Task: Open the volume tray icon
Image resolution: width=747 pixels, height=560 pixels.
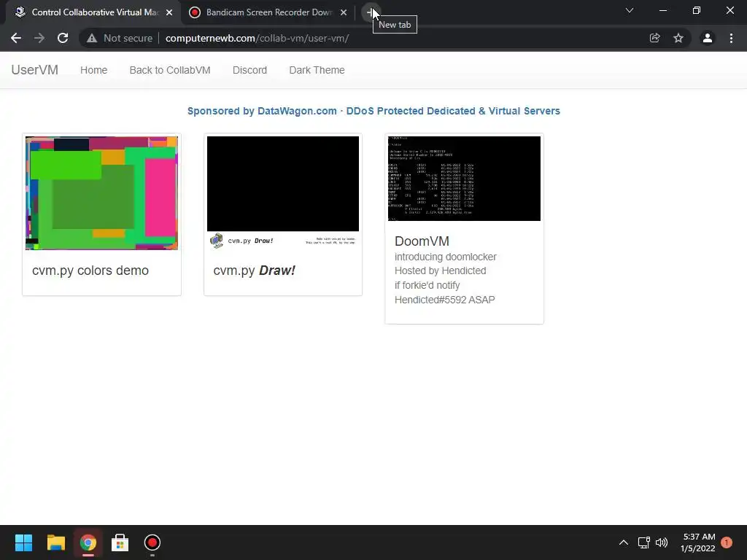Action: click(661, 542)
